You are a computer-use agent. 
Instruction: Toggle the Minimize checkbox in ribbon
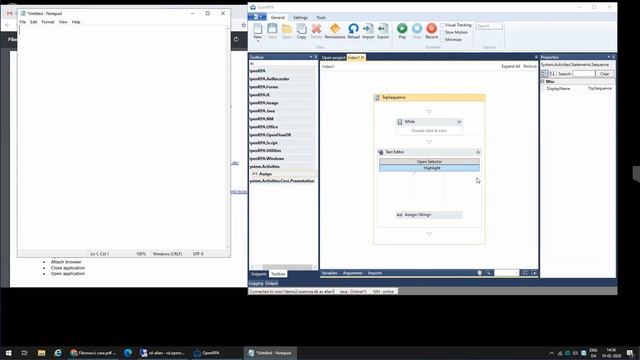pyautogui.click(x=442, y=40)
